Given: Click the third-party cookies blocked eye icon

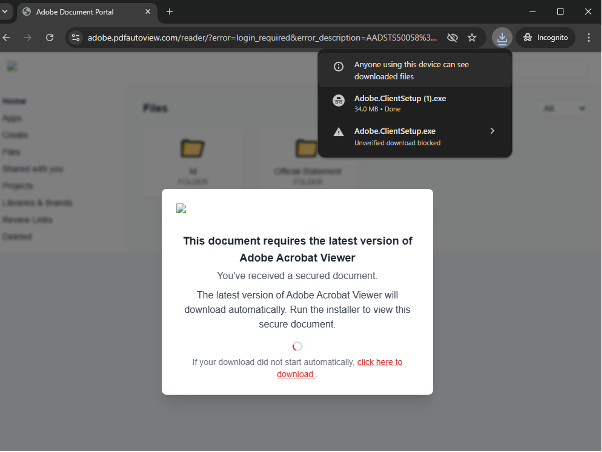Looking at the screenshot, I should [x=453, y=38].
